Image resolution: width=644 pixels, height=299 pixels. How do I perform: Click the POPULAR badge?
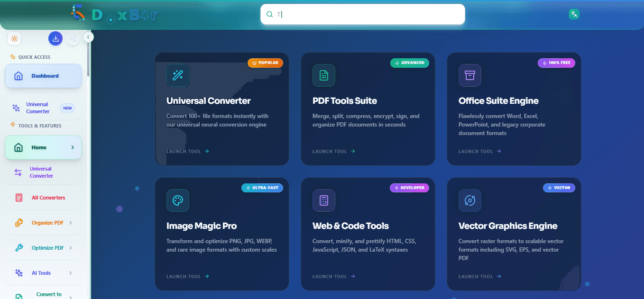266,63
